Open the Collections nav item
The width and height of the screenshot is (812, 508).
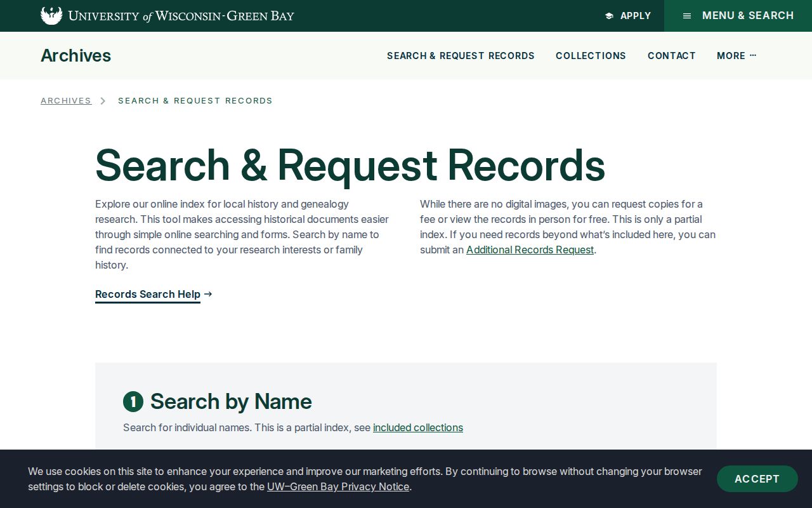click(591, 56)
